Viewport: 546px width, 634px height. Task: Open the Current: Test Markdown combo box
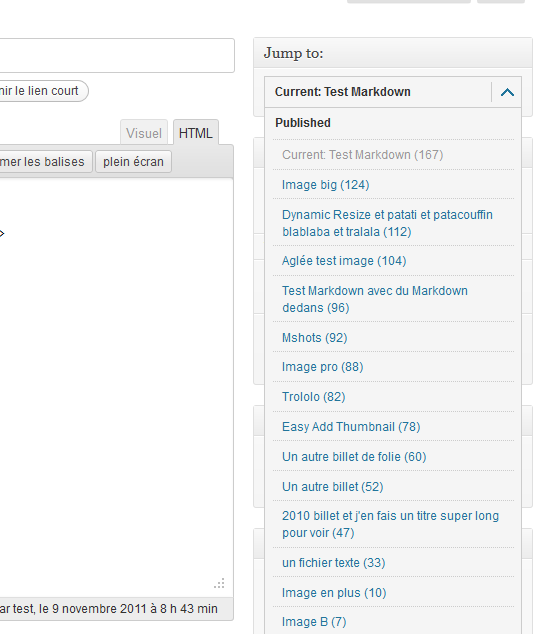tap(393, 92)
